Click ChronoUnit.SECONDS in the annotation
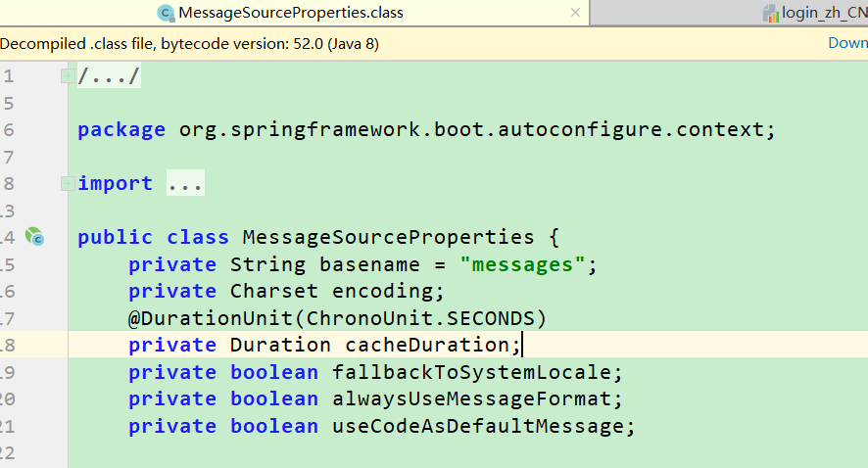868x468 pixels. click(420, 318)
